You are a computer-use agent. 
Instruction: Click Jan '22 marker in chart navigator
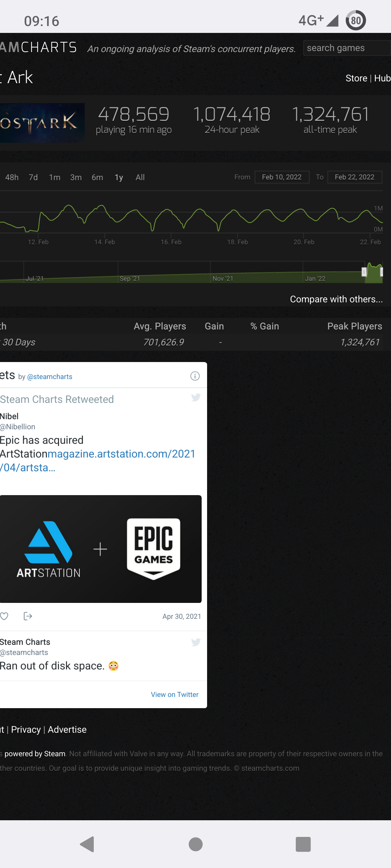[315, 278]
